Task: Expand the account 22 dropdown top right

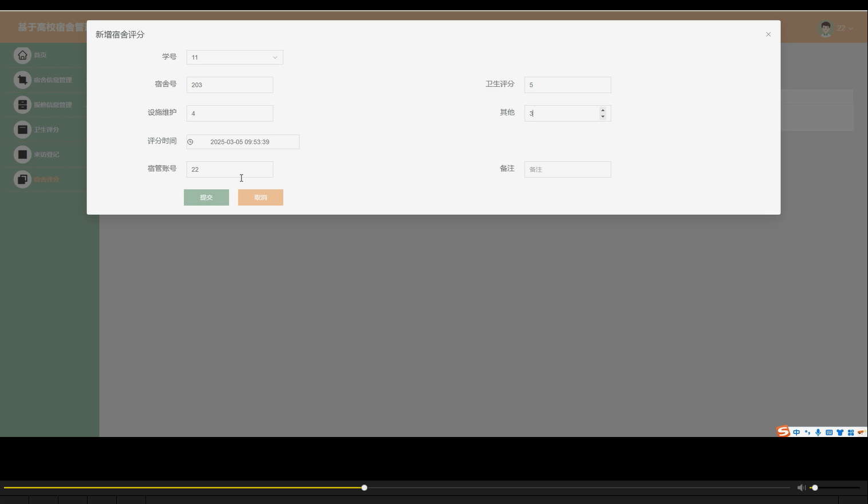Action: [842, 27]
